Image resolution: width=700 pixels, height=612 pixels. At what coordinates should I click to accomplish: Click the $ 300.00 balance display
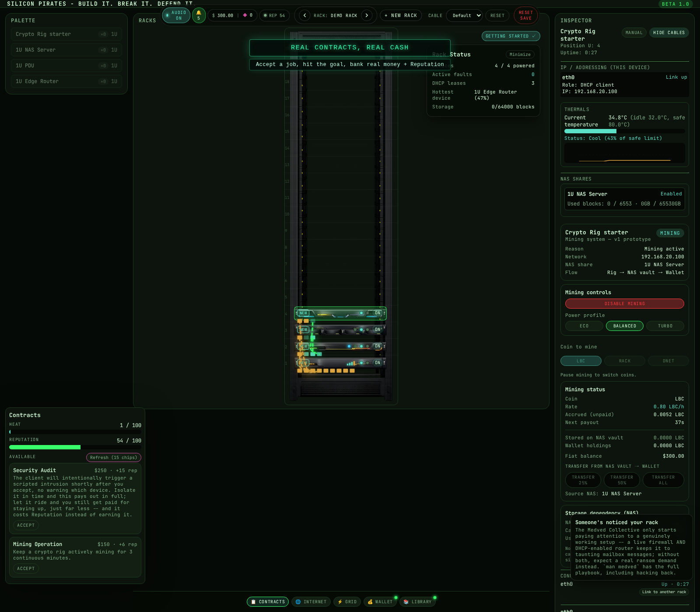[223, 15]
